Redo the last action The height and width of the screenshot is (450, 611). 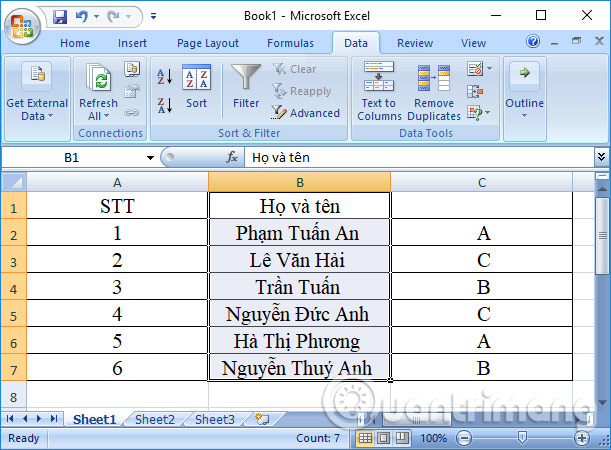click(113, 16)
